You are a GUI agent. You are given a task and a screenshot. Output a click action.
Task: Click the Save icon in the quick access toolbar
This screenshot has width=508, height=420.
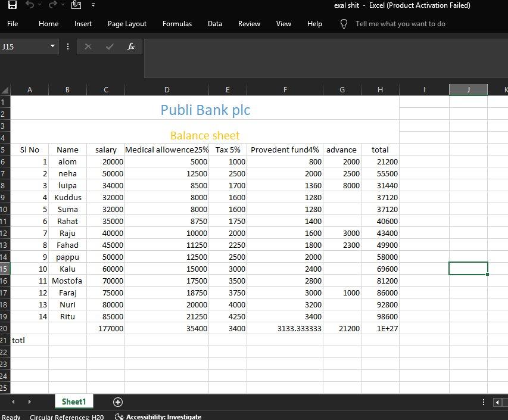(13, 5)
